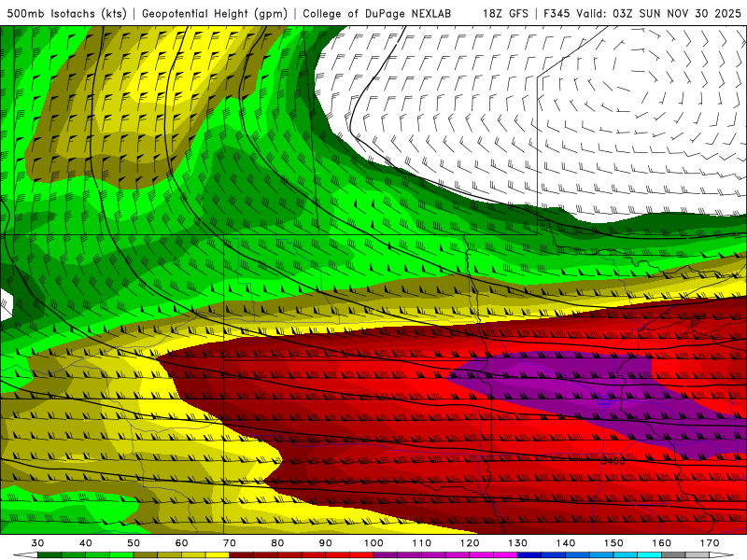Click the '90' colorbar scale label
The width and height of the screenshot is (747, 560).
(x=326, y=543)
